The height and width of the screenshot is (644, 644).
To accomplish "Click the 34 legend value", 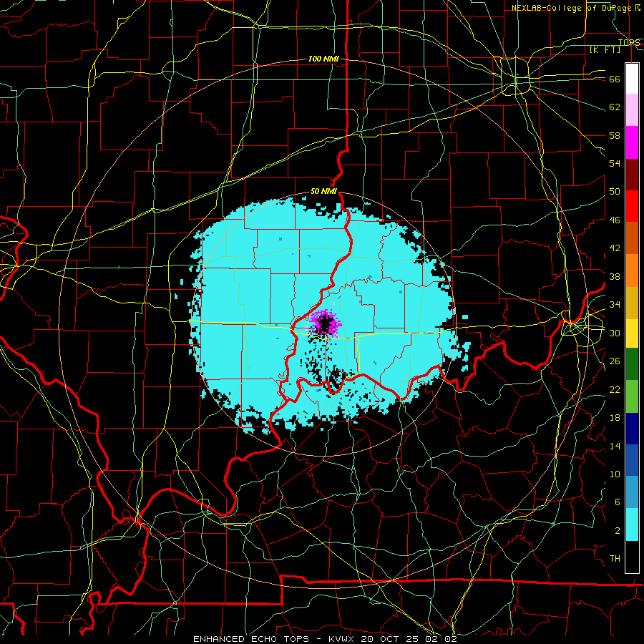I will tap(615, 305).
